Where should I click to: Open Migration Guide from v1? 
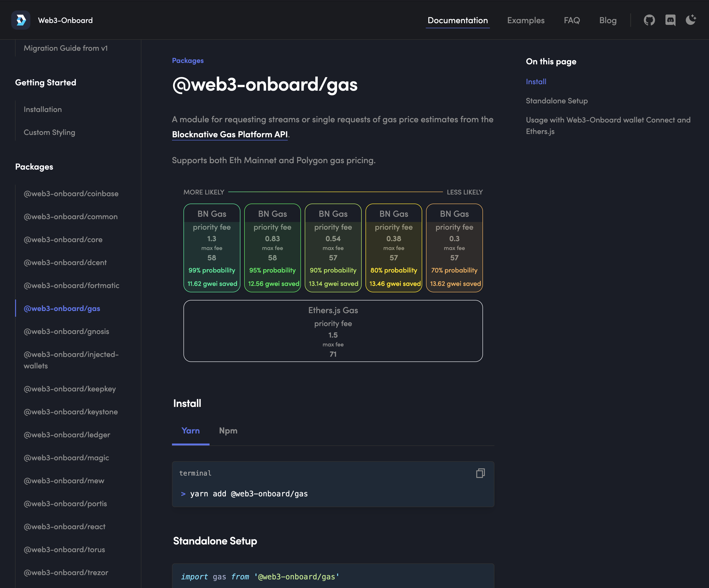pos(66,48)
